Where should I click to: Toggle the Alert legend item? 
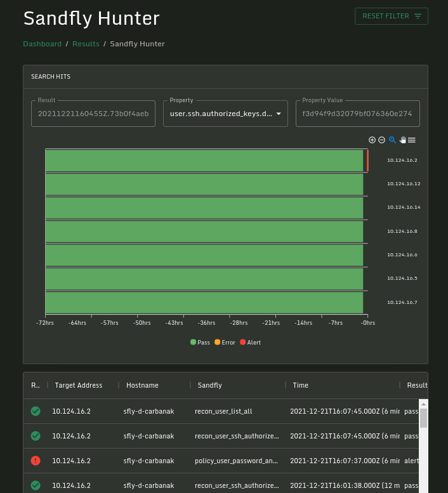coord(250,343)
